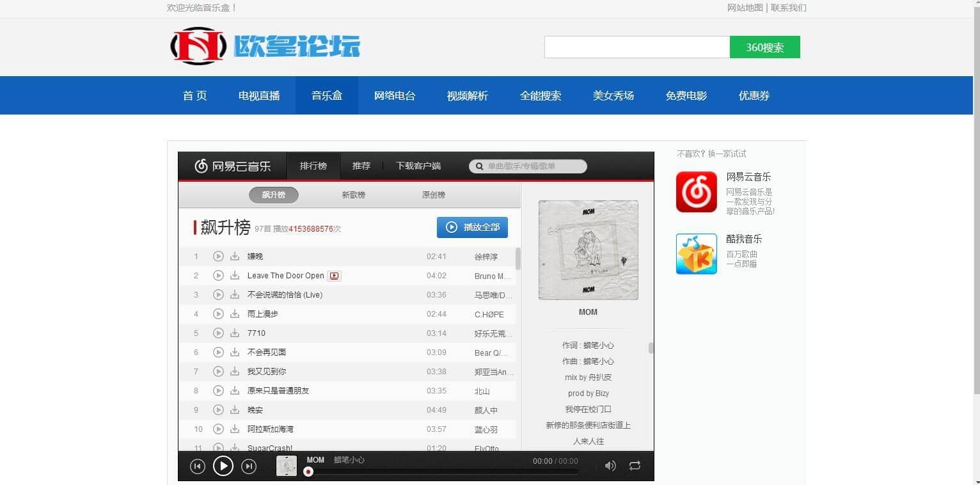Screen dimensions: 980x485
Task: Open 视频解析 in navigation bar
Action: [468, 95]
